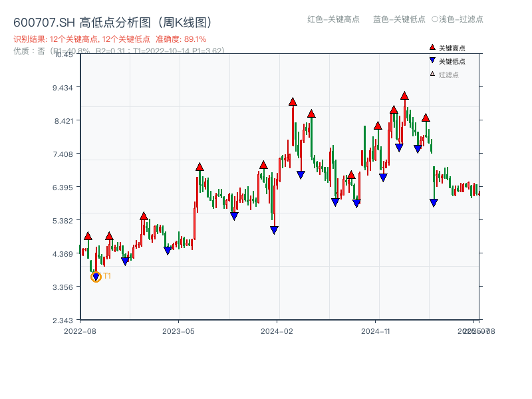Click the orange T1 circle marker
Image resolution: width=532 pixels, height=399 pixels.
click(96, 277)
